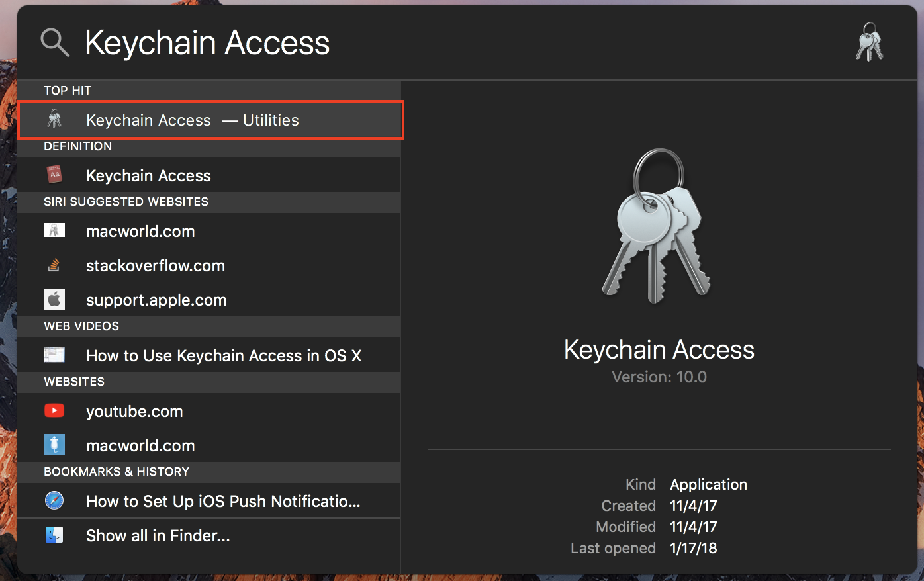Click the YouTube play icon
The height and width of the screenshot is (581, 924).
54,411
